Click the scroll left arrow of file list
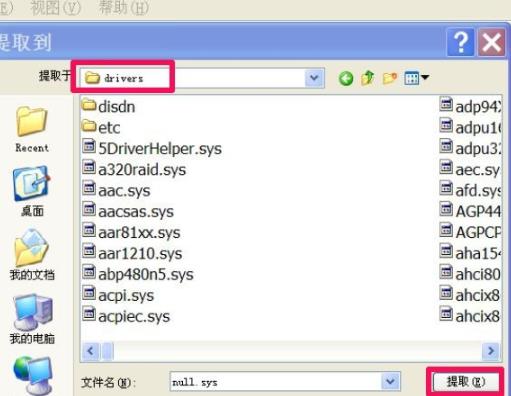Screen dimensions: 511x396 tap(90, 351)
